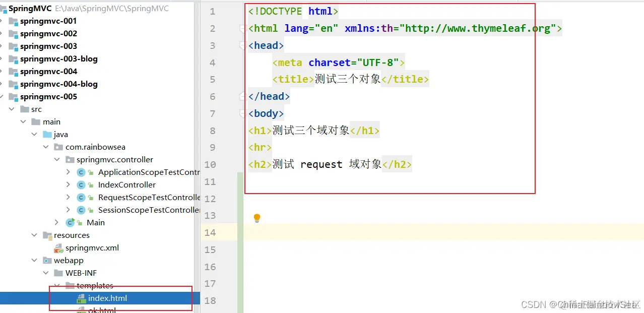Click the h1 text 测试三个域对象
The height and width of the screenshot is (313, 644).
(x=311, y=131)
